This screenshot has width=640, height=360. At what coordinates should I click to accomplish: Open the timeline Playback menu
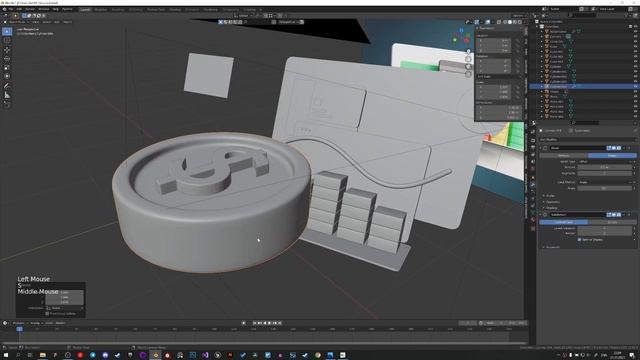tap(19, 323)
